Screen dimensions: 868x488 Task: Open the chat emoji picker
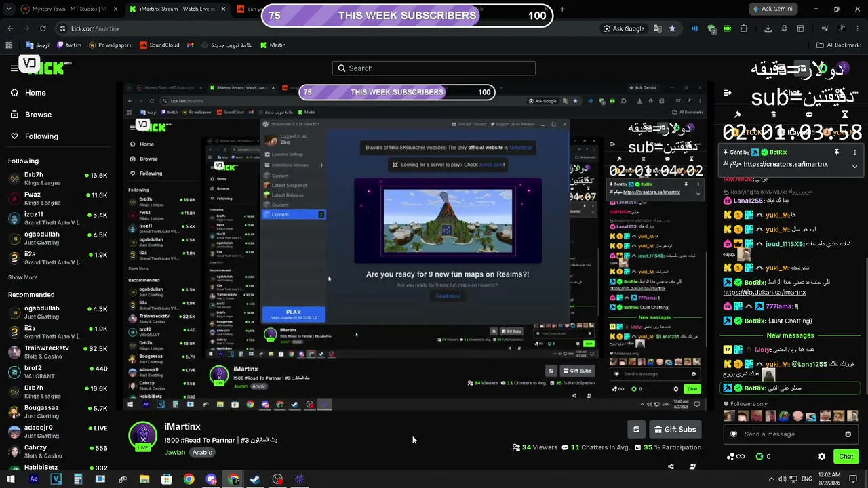(x=848, y=434)
